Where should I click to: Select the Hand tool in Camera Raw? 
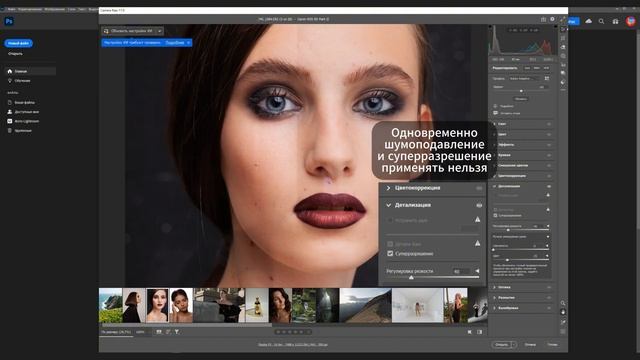coord(563,312)
